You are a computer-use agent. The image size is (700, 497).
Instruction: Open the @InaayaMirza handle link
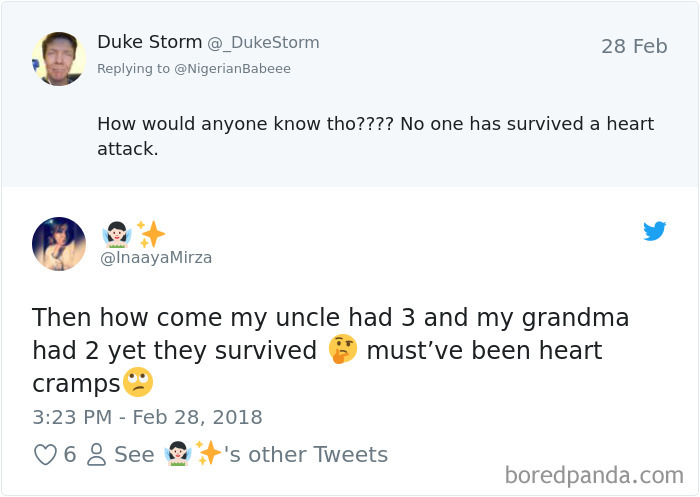click(x=157, y=258)
